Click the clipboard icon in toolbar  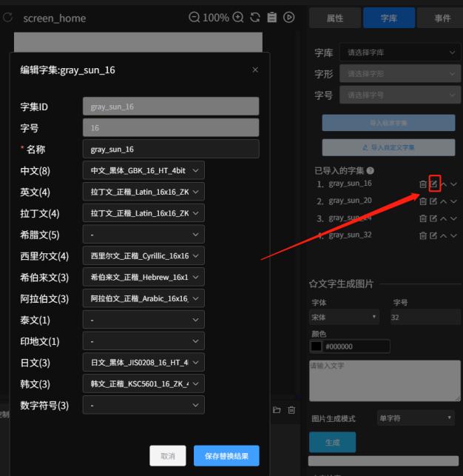(271, 17)
